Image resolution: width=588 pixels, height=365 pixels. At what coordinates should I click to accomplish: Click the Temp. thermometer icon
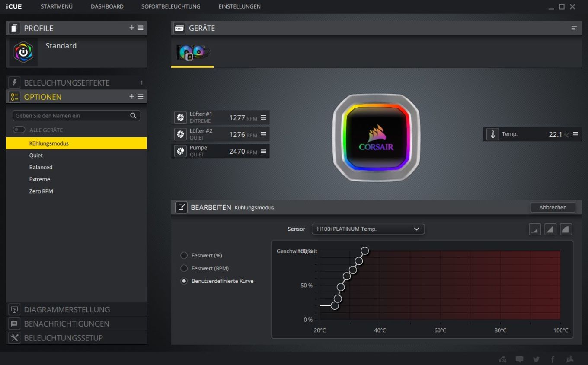[492, 134]
